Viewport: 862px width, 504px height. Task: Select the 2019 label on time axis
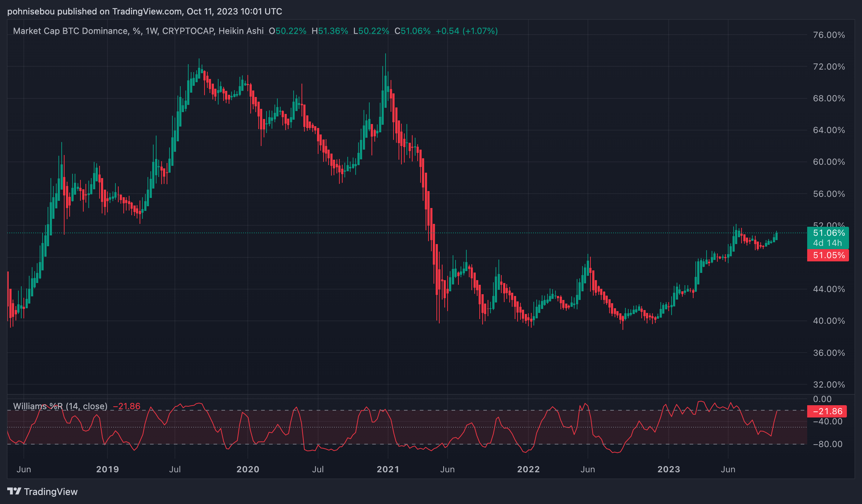[x=107, y=469]
